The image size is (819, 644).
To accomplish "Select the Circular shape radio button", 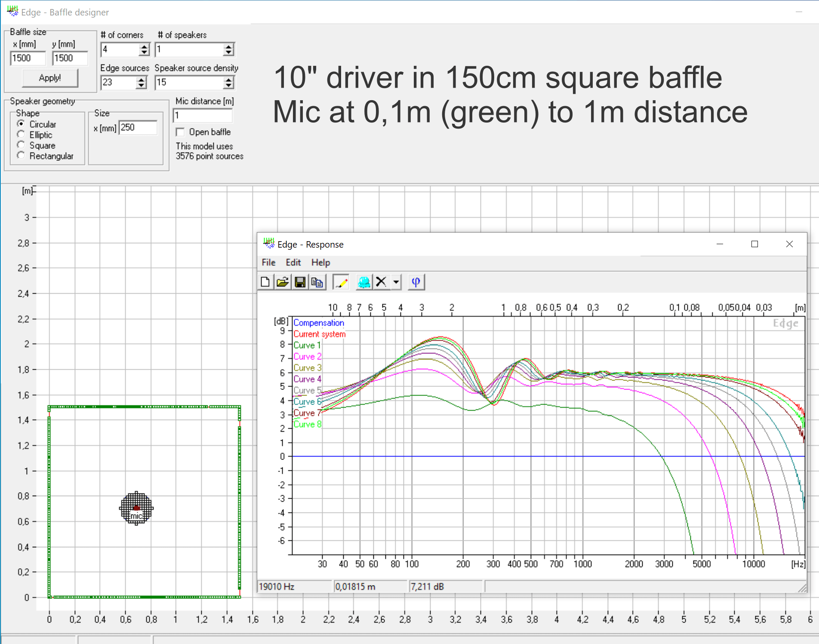I will pos(21,124).
